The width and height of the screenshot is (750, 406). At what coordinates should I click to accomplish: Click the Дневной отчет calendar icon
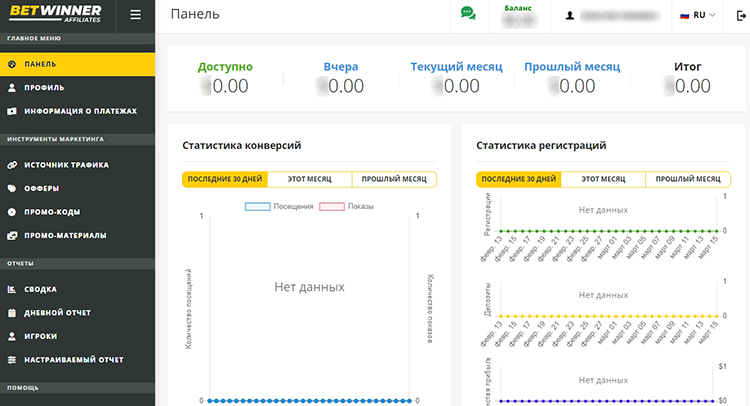(12, 313)
